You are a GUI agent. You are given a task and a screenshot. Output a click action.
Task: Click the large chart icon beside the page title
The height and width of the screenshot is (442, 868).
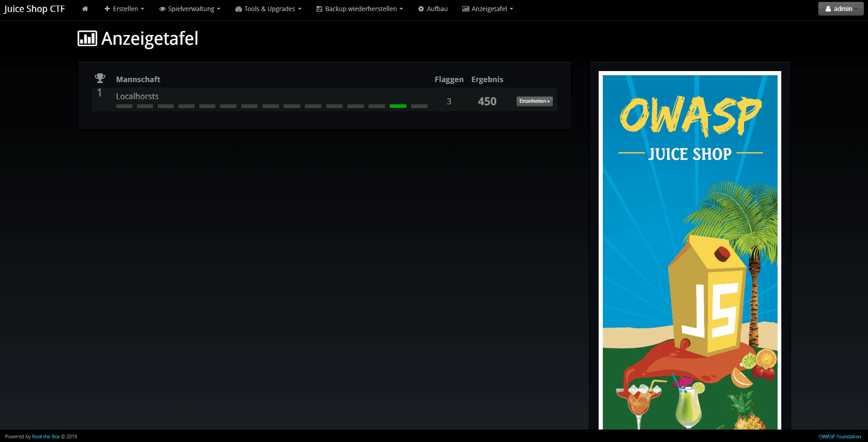87,38
